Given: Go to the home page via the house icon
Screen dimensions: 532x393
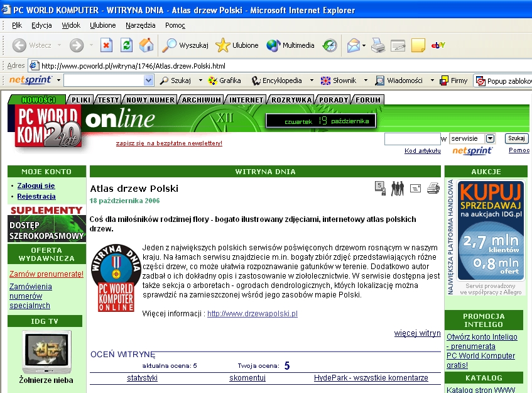Looking at the screenshot, I should click(146, 45).
